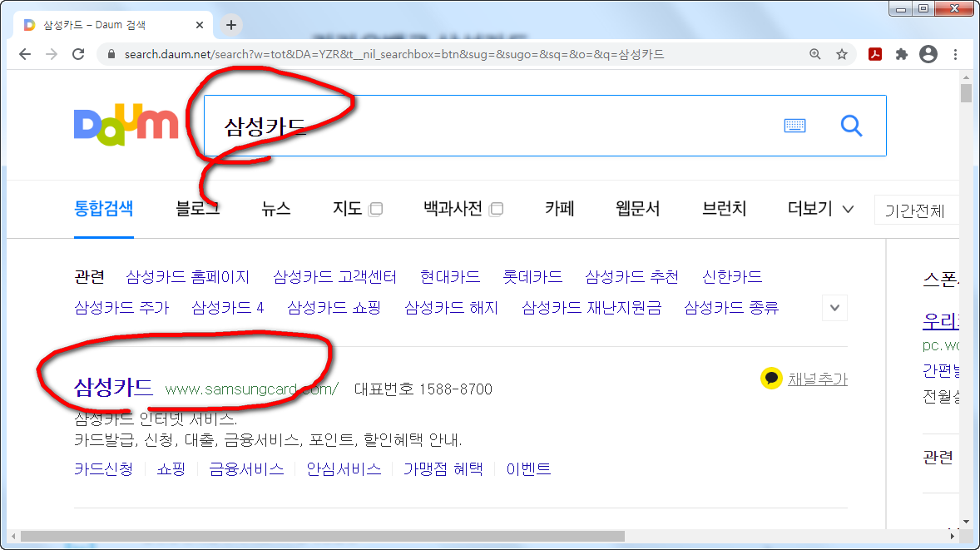Click the browser forward arrow

pyautogui.click(x=52, y=54)
